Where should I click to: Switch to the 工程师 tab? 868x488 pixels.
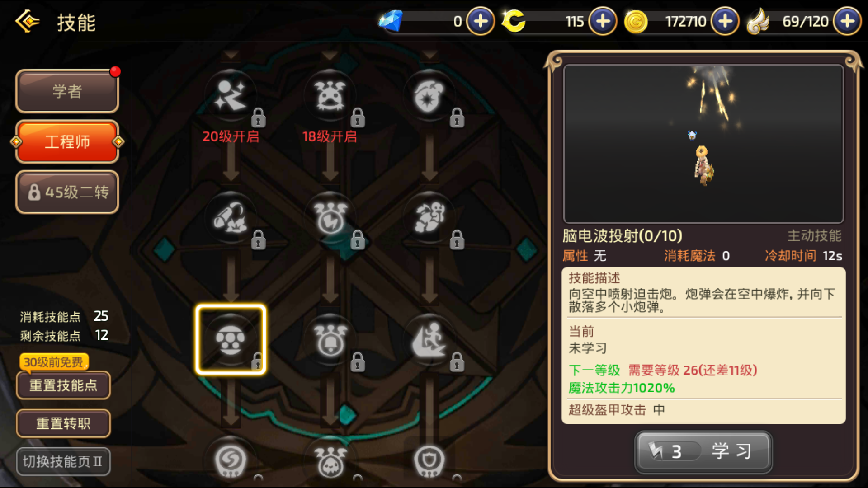coord(67,142)
